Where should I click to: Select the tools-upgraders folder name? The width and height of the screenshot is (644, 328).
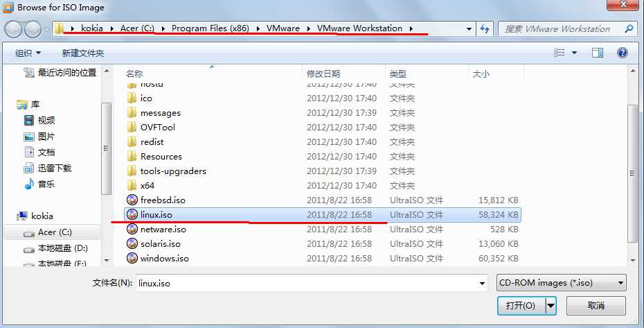point(173,171)
